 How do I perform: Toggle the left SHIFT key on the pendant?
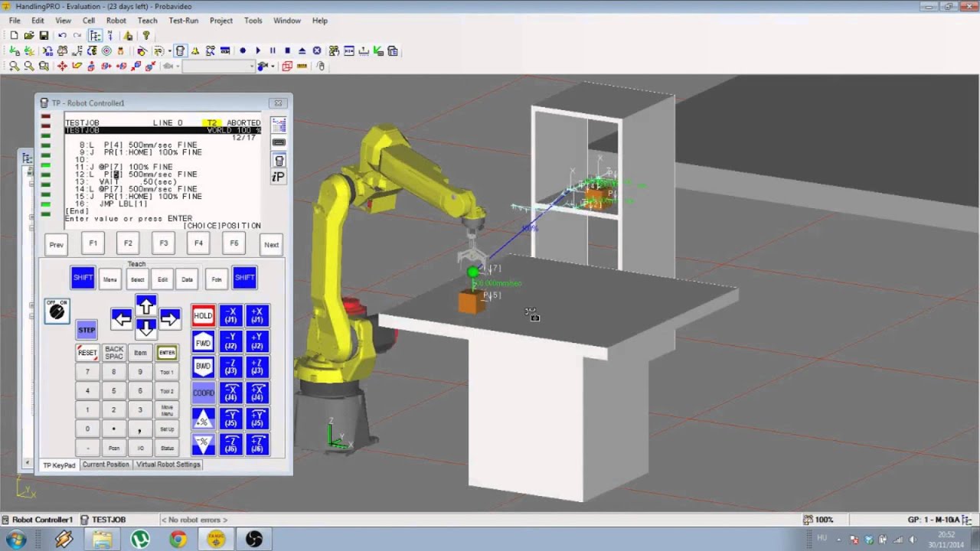[x=83, y=278]
